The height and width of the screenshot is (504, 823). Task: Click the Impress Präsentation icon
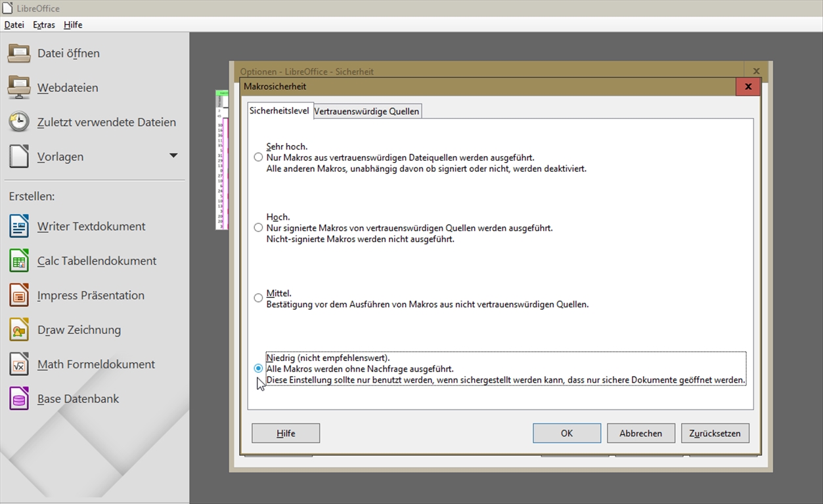19,295
